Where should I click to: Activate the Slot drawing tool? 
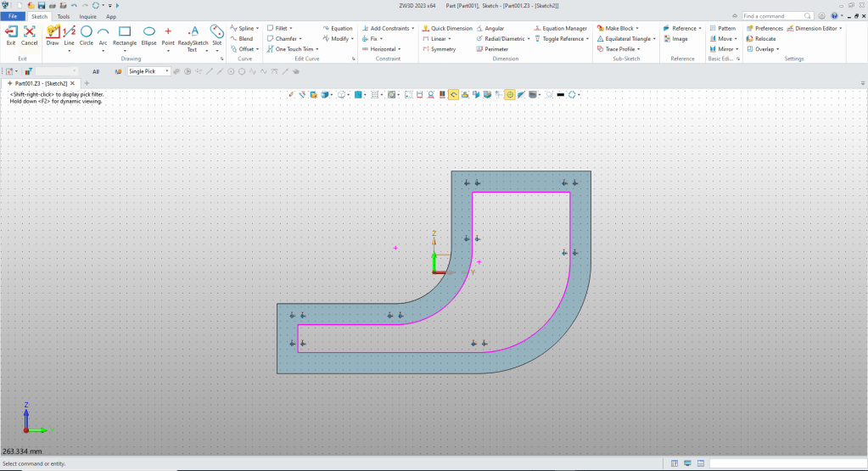pyautogui.click(x=216, y=34)
